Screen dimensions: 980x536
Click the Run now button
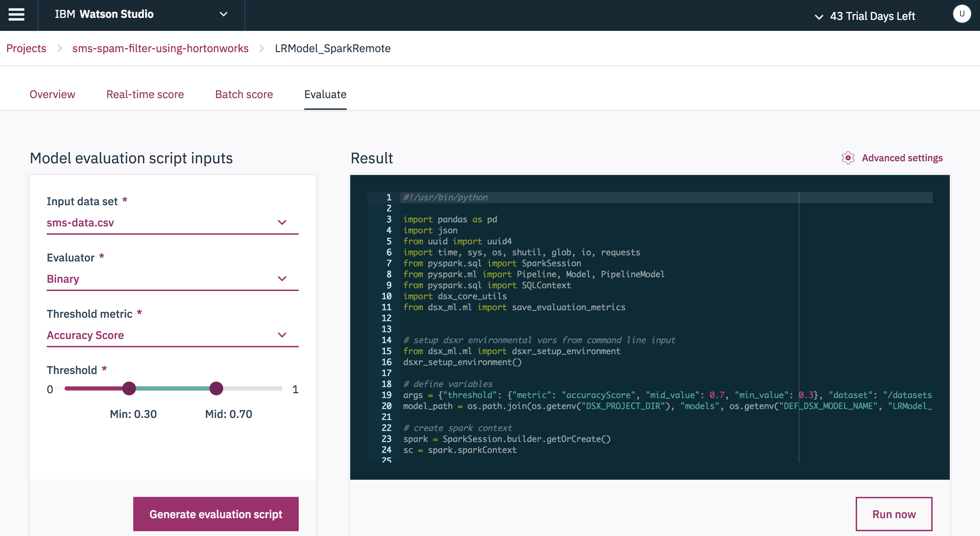894,514
